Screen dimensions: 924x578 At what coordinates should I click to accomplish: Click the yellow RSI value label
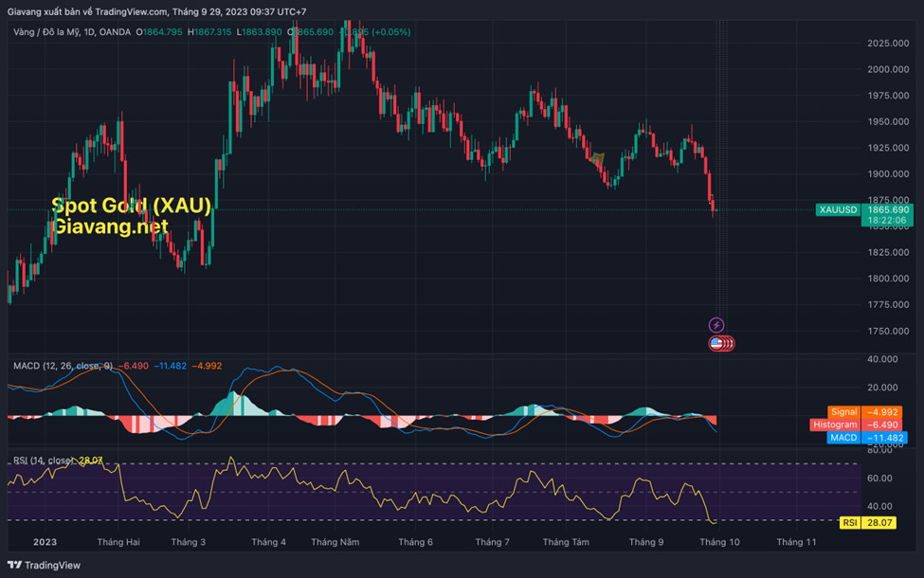click(x=849, y=522)
